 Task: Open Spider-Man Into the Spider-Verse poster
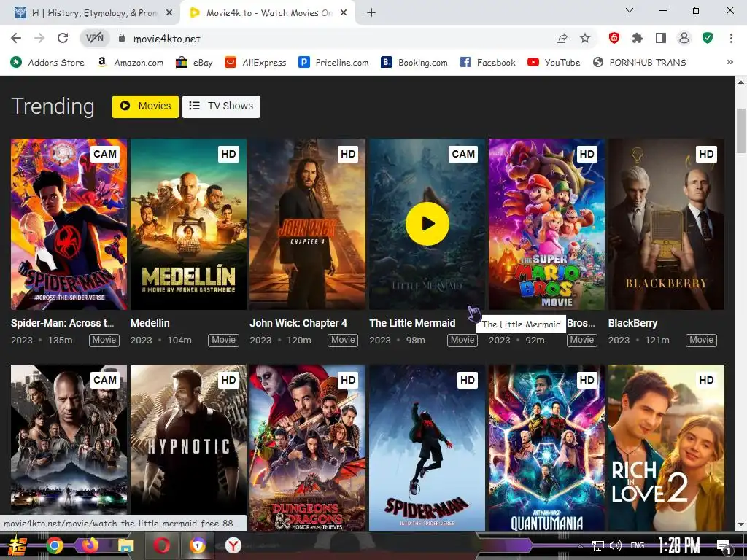(427, 448)
